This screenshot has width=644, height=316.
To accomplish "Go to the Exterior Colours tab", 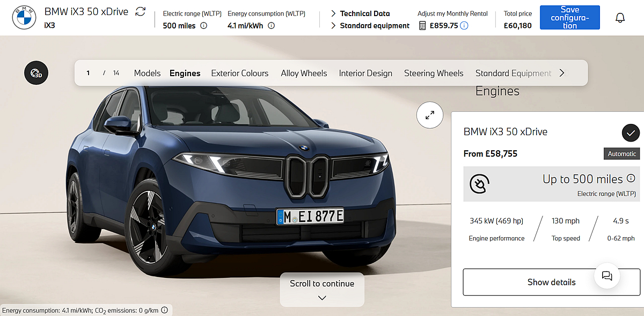I will tap(239, 73).
